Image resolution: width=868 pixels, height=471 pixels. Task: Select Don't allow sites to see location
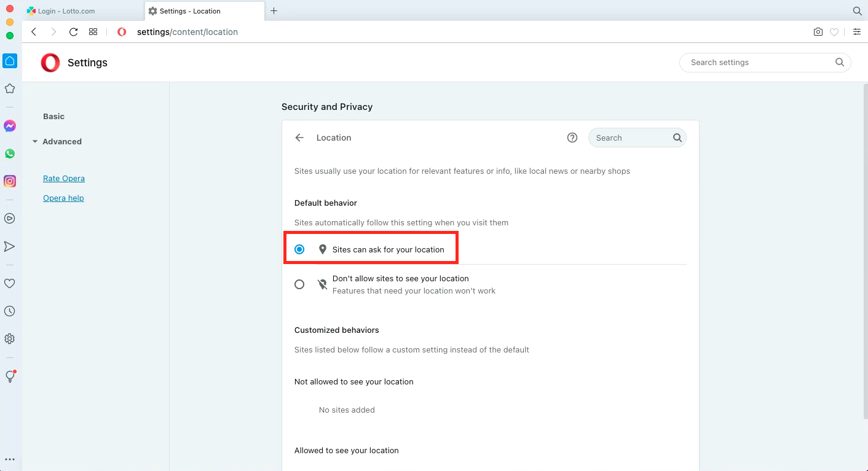point(299,284)
